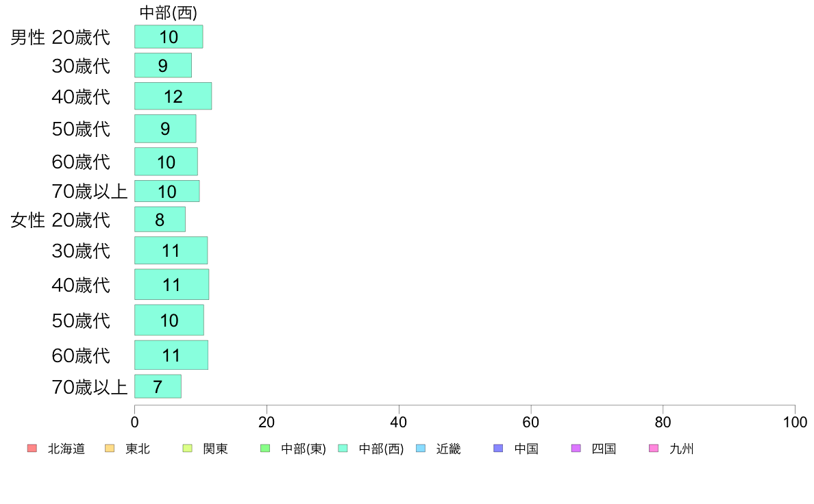Click the 中部(西) column header label
814x504 pixels.
click(x=169, y=12)
